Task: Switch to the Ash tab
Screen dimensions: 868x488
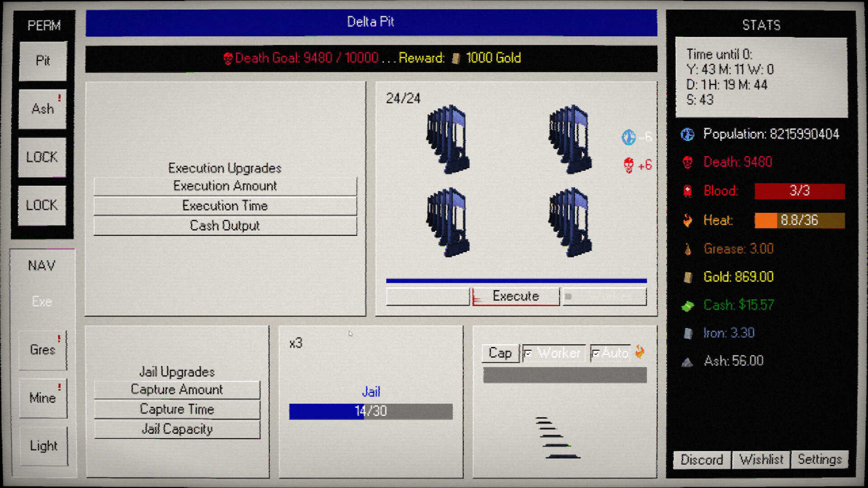Action: point(42,109)
